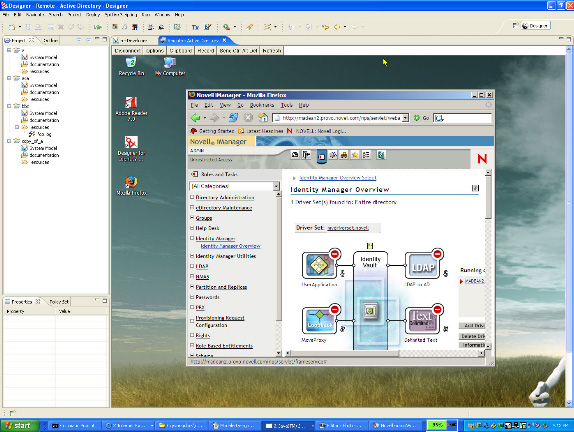Click the iManager Preferences list icon

(x=366, y=155)
